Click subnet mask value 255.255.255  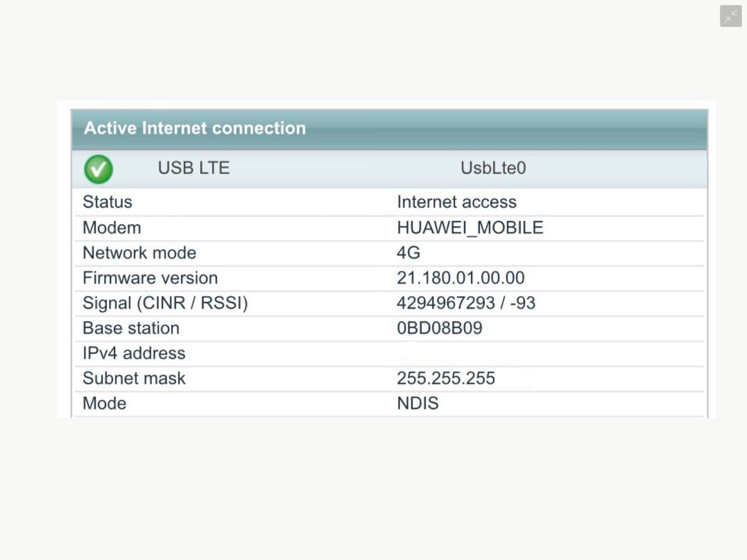point(446,378)
